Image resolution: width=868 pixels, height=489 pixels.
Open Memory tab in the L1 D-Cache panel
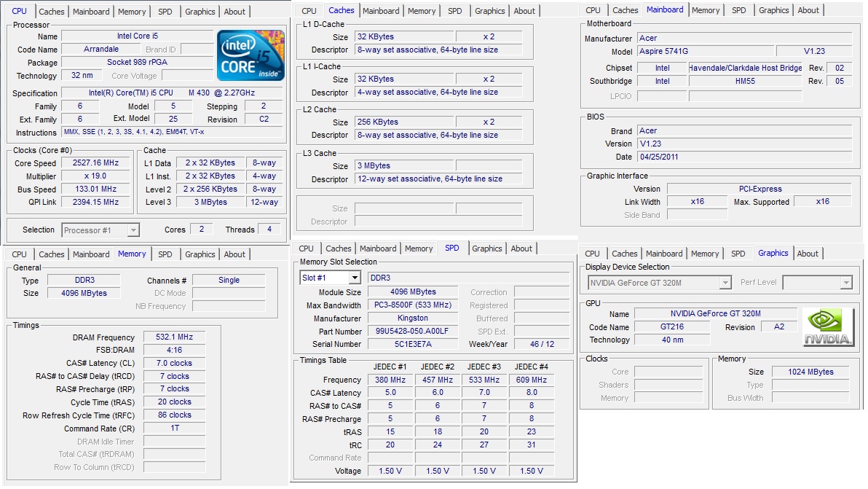(422, 11)
